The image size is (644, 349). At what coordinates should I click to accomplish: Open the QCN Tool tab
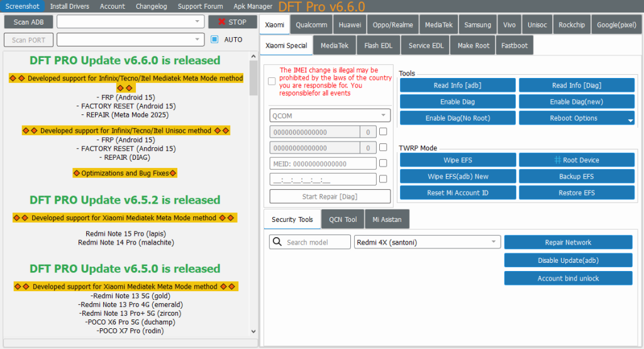(x=343, y=219)
